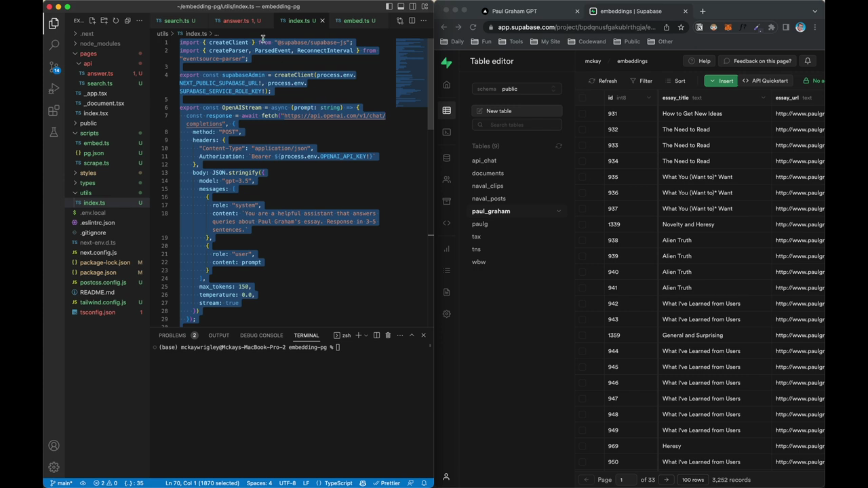The height and width of the screenshot is (488, 868).
Task: Click the New Folder icon in Explorer header
Action: click(104, 21)
